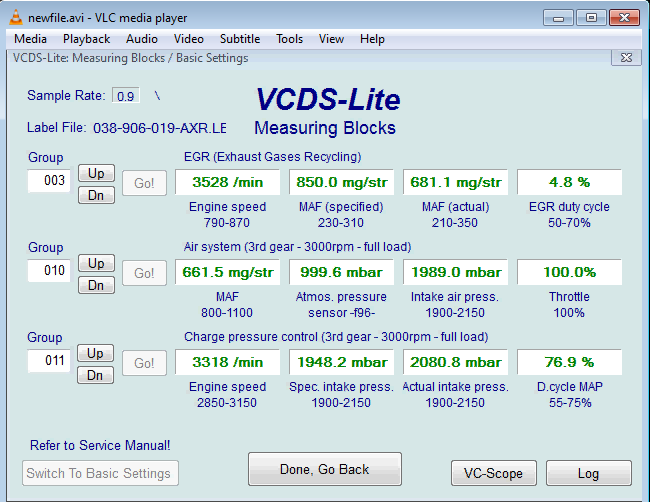Click the group 003 number field
Viewport: 650px width, 502px height.
pyautogui.click(x=49, y=180)
